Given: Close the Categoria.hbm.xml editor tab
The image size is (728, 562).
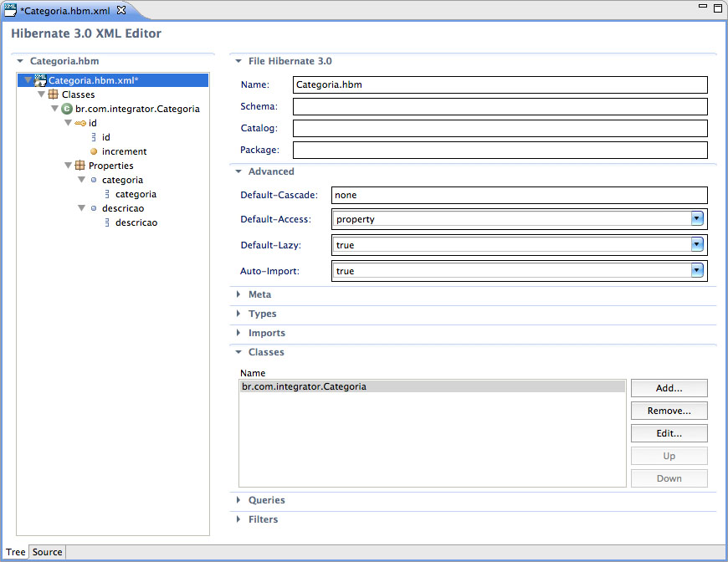Looking at the screenshot, I should pyautogui.click(x=121, y=10).
